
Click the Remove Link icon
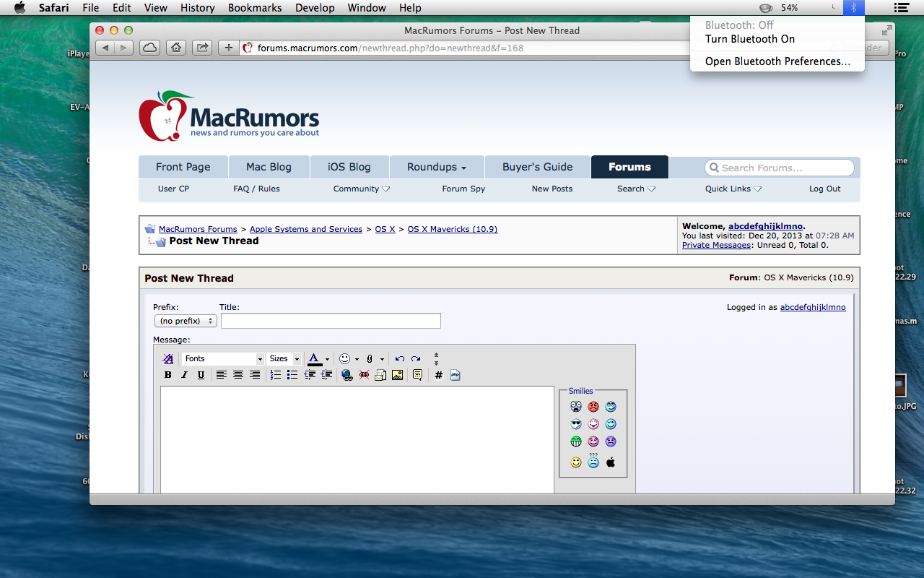click(364, 375)
